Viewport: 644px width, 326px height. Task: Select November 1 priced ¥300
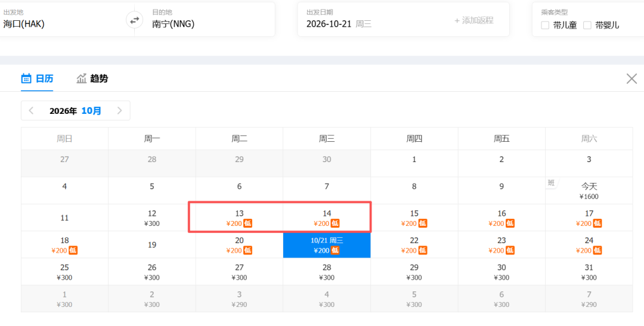64,299
